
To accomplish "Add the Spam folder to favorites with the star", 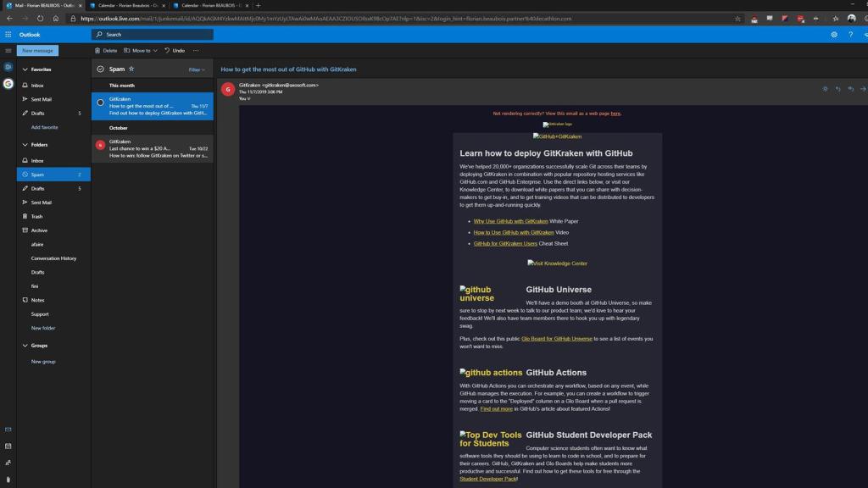I will [x=131, y=69].
